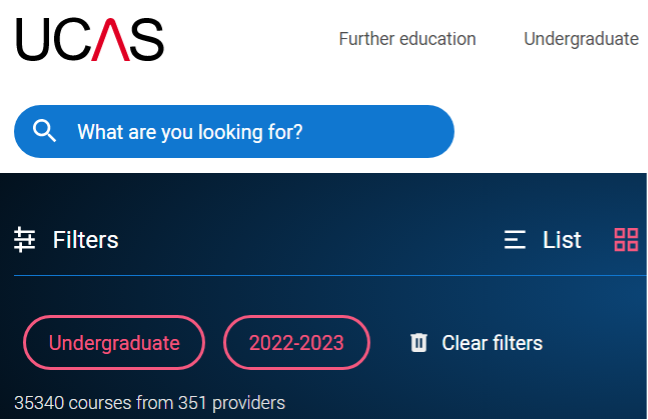Toggle off the 2022-2023 filter chip
The image size is (648, 420).
coord(296,343)
